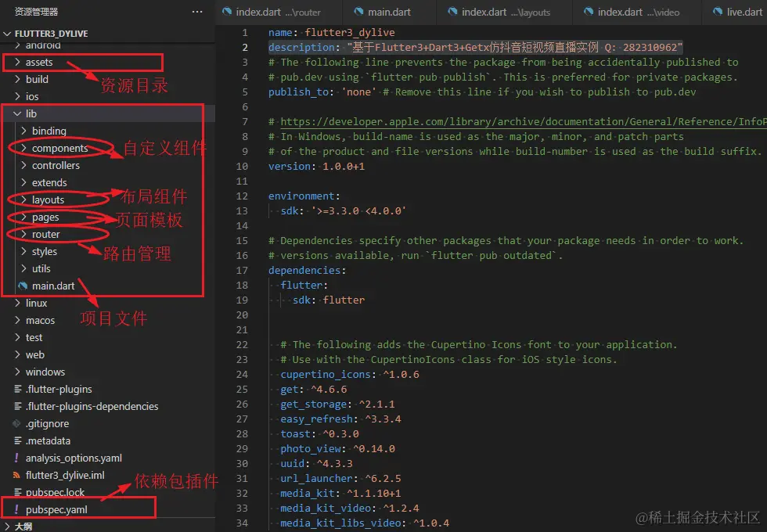Expand the controllers folder

tap(24, 165)
